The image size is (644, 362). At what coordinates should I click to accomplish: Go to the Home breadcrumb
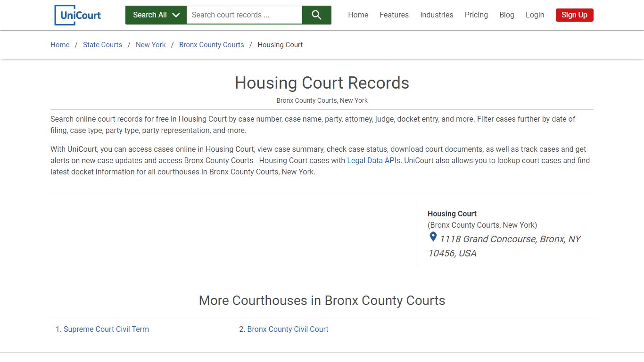60,45
